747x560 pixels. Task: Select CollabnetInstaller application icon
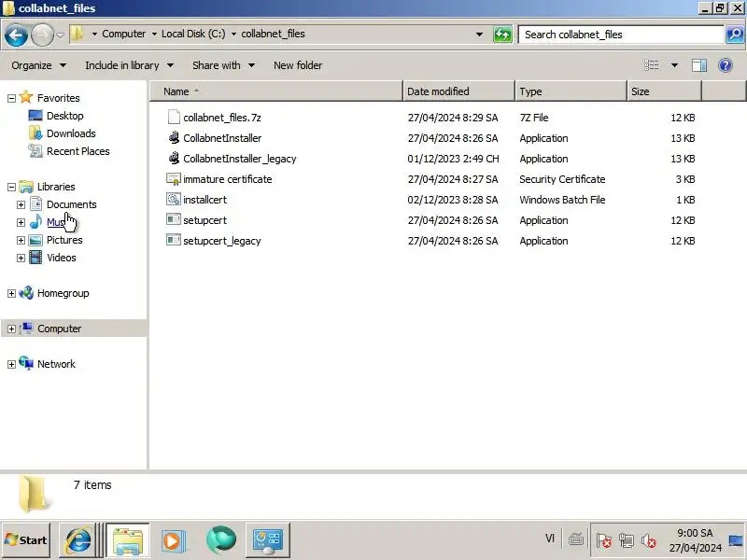tap(174, 137)
